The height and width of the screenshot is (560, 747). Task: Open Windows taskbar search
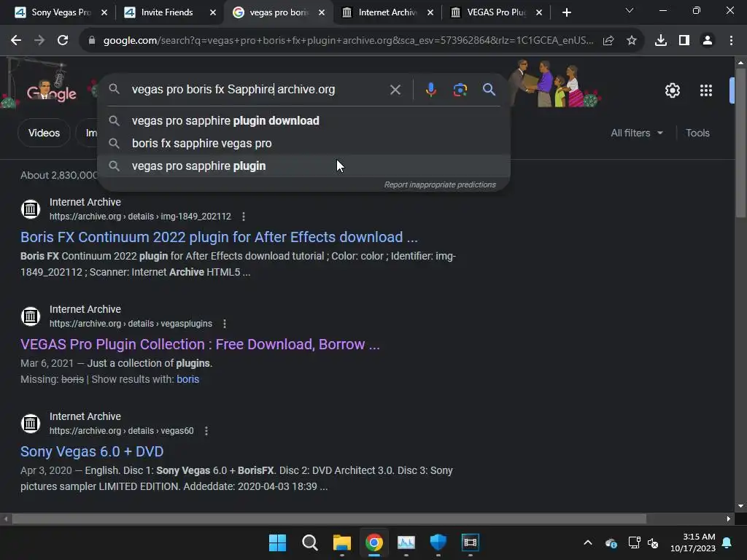pyautogui.click(x=309, y=542)
